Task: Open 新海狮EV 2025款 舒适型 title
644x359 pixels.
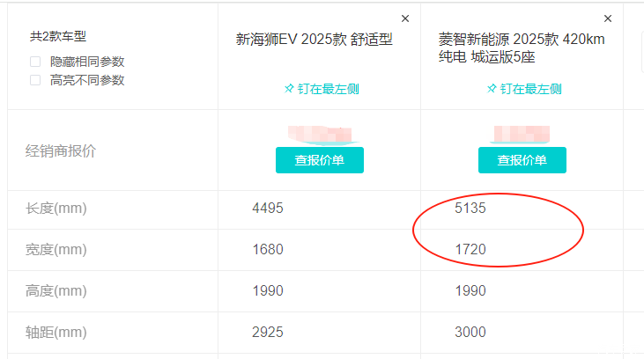Action: 314,40
